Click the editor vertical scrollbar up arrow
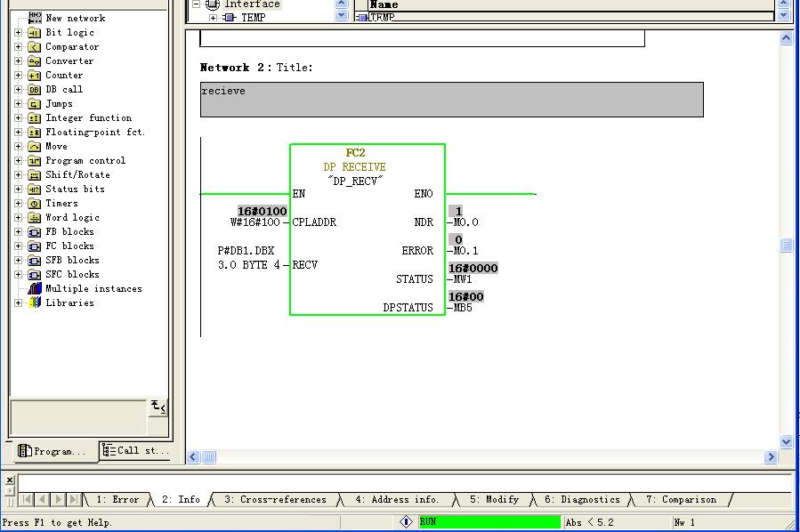The width and height of the screenshot is (800, 532). (x=787, y=38)
